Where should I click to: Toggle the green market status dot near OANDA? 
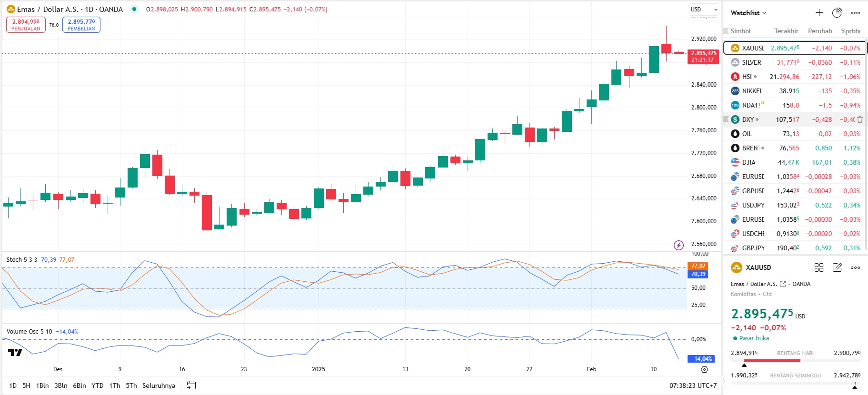point(135,9)
